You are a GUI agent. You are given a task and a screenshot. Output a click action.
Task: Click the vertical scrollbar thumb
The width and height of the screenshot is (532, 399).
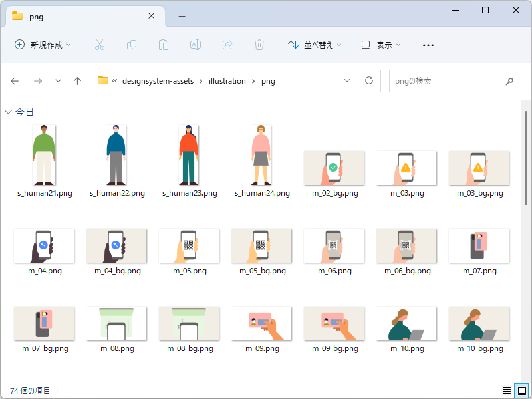click(x=525, y=158)
